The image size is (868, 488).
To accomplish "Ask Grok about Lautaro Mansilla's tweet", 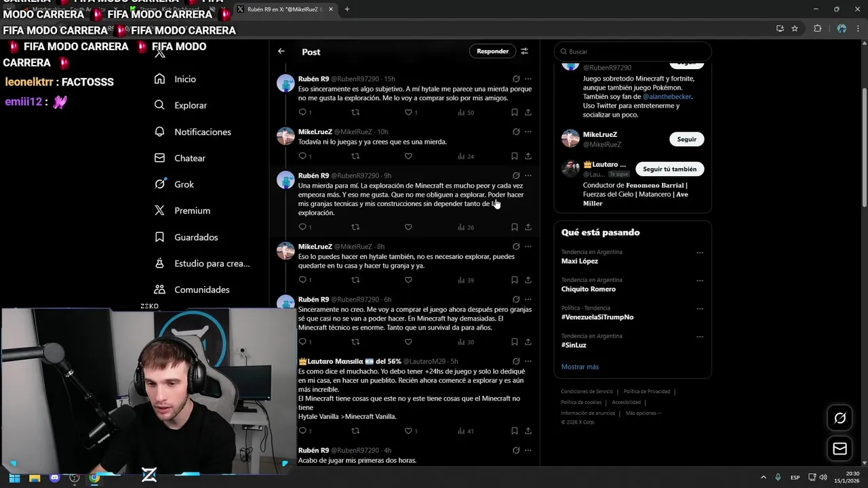I will 516,361.
